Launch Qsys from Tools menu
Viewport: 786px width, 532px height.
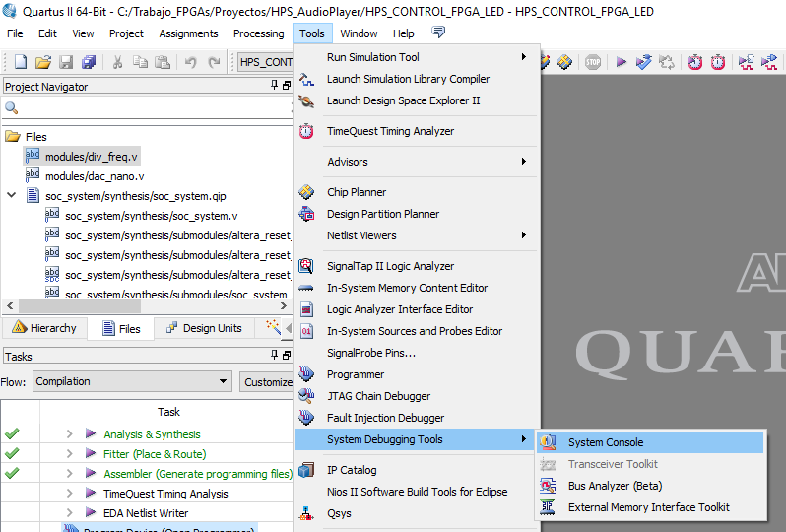[417, 513]
